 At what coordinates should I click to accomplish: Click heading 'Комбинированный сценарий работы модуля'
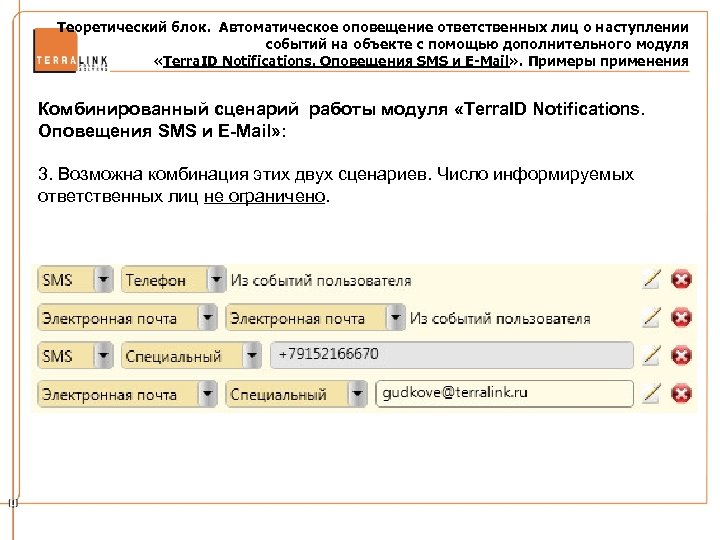(242, 109)
